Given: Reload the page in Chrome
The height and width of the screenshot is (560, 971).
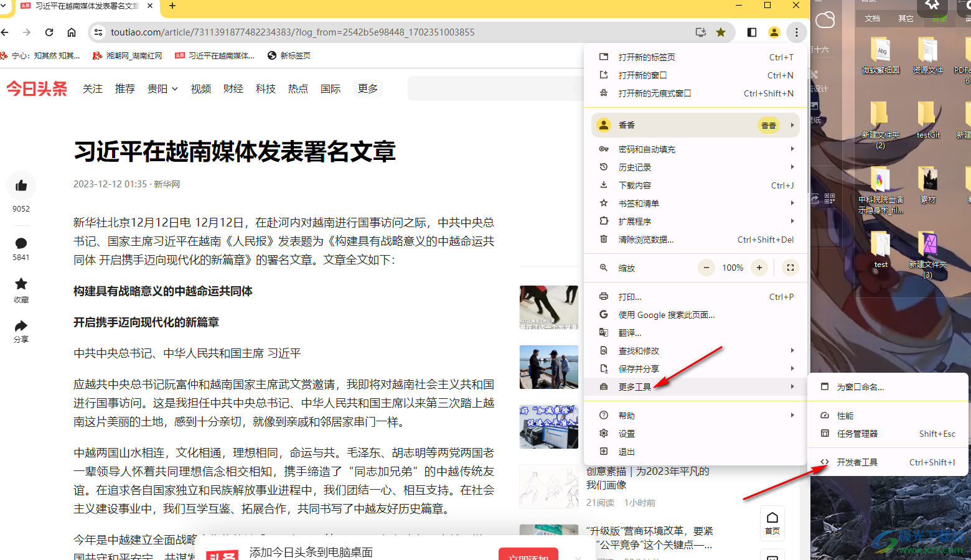Looking at the screenshot, I should (x=49, y=32).
